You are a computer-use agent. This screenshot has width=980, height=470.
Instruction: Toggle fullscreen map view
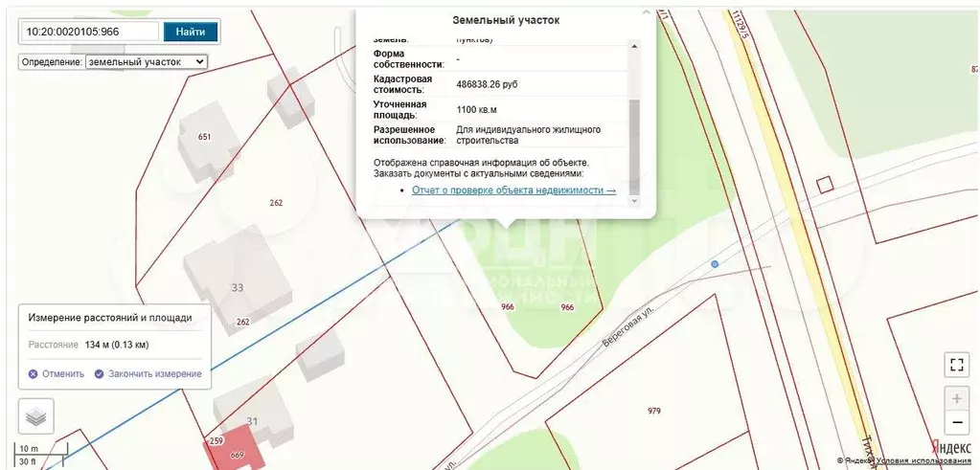pos(956,365)
